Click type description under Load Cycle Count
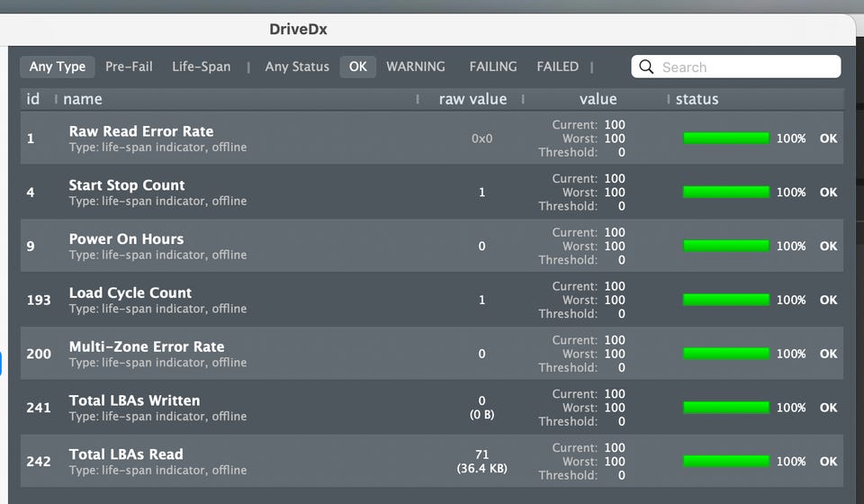Viewport: 864px width, 504px height. point(157,309)
